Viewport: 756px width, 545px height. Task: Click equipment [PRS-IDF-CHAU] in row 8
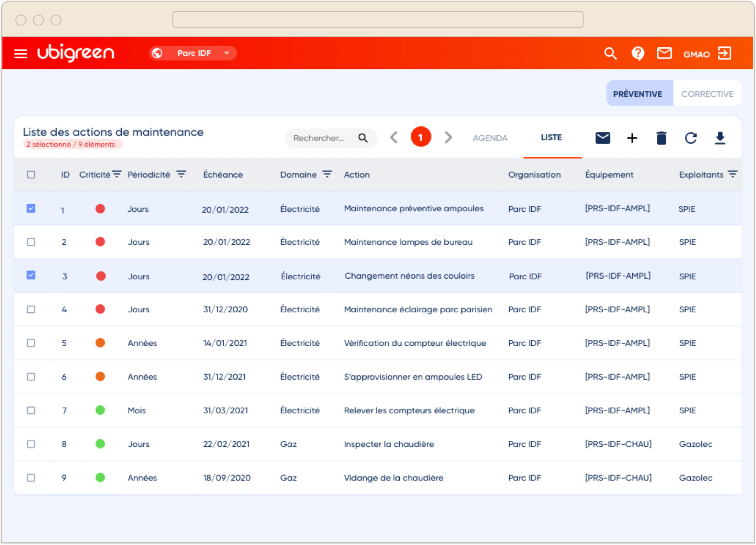(618, 444)
